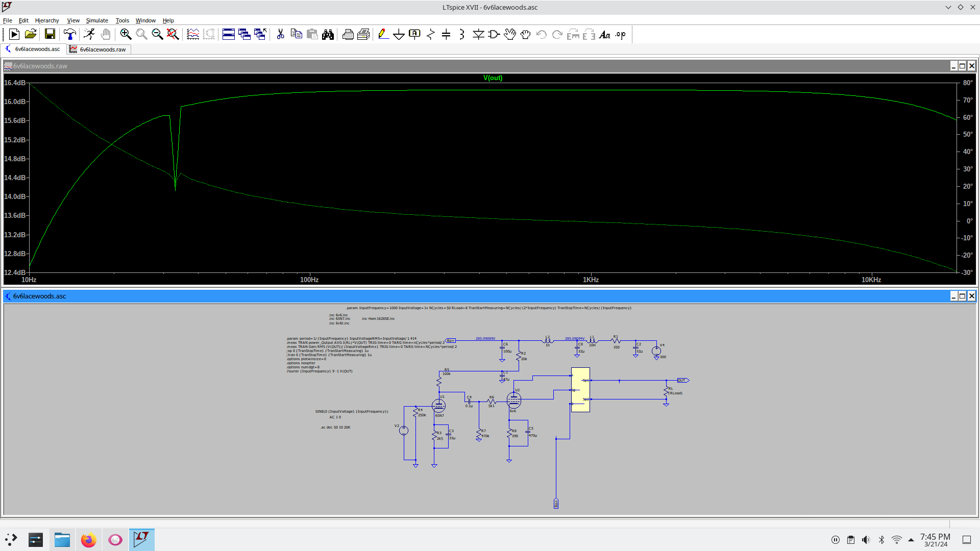Open the Help menu
This screenshot has width=980, height=551.
(168, 20)
